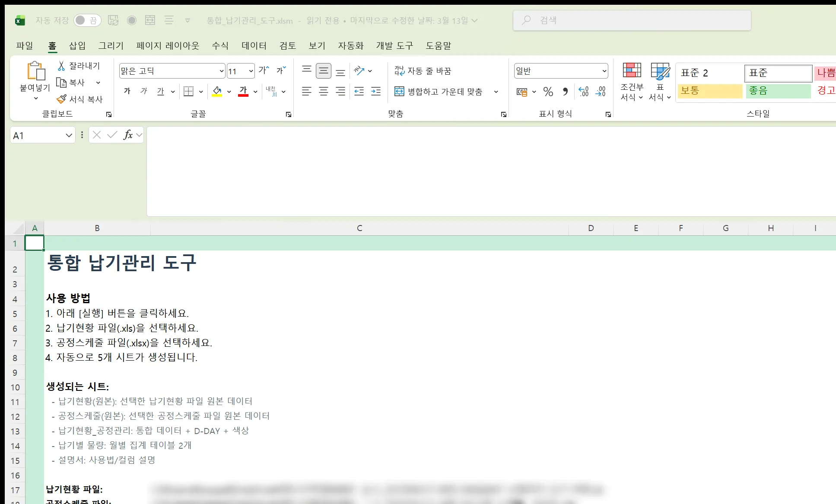Toggle middle vertical alignment
Screen dimensions: 836x504
(x=324, y=70)
